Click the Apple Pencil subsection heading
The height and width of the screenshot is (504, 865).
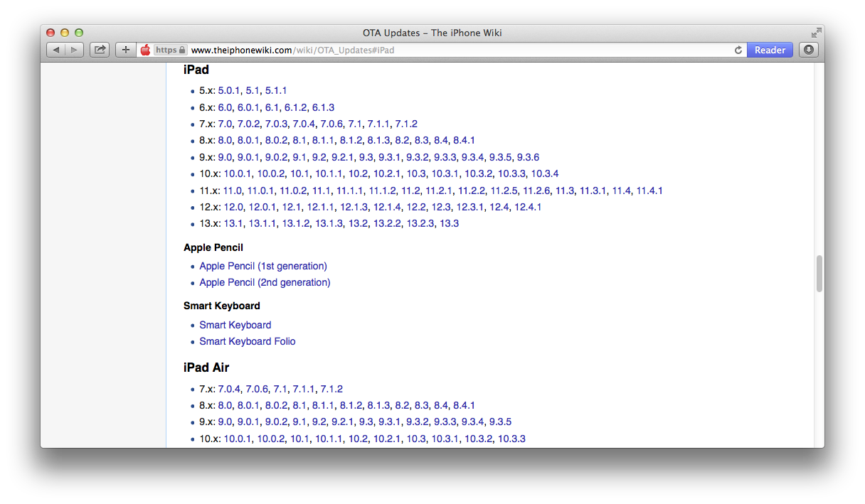point(213,247)
